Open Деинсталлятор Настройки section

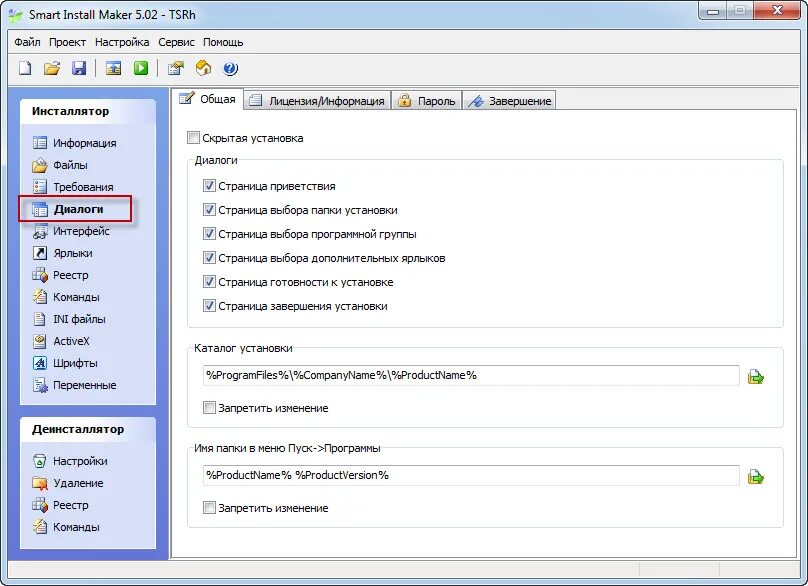click(x=70, y=461)
